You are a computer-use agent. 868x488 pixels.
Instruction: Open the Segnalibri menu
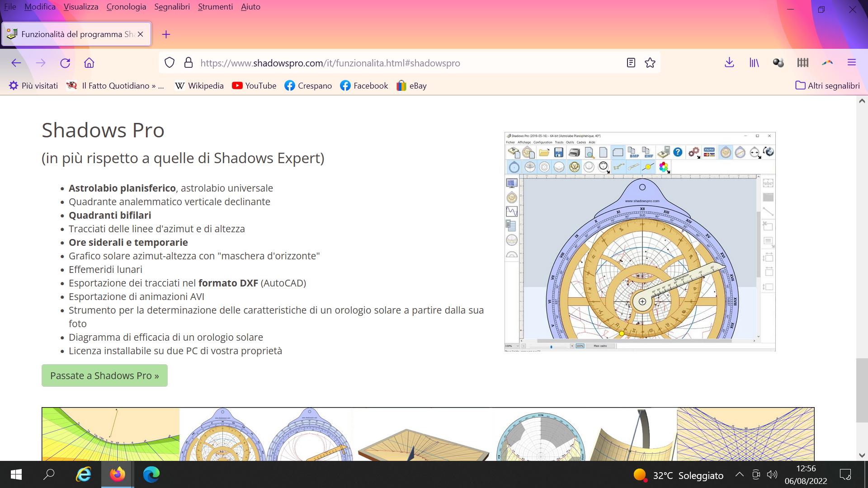pos(172,7)
